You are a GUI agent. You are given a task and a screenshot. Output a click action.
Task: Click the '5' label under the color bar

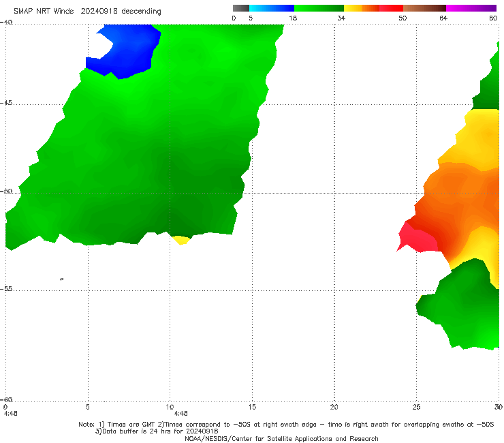point(251,18)
